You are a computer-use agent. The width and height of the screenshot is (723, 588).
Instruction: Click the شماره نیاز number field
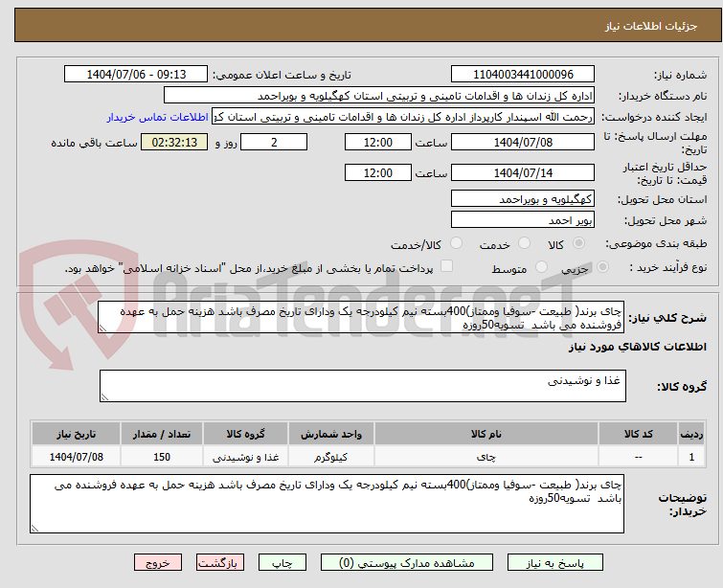(x=523, y=75)
